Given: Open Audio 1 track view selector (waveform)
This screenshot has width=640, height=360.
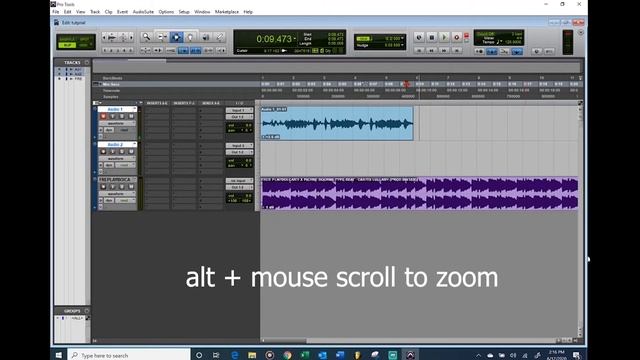Looking at the screenshot, I should pos(116,123).
